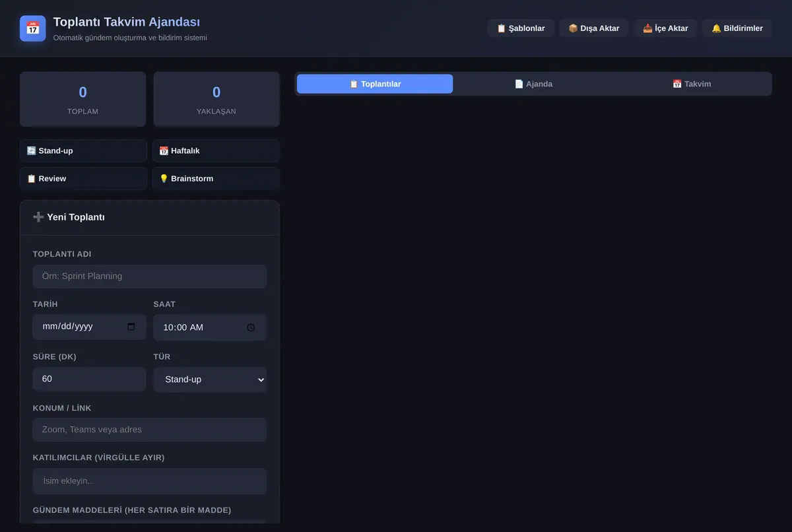
Task: Open the Şablonlar templates button
Action: tap(521, 28)
